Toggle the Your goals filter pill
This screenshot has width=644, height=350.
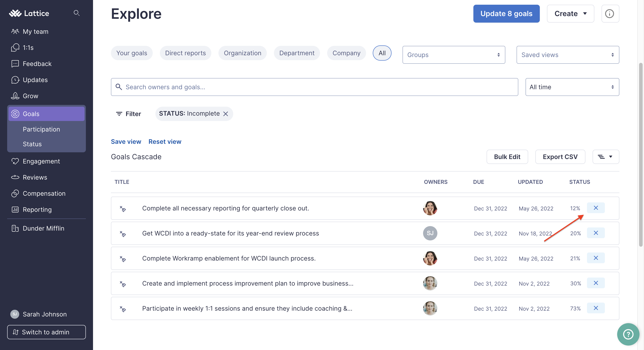tap(132, 53)
